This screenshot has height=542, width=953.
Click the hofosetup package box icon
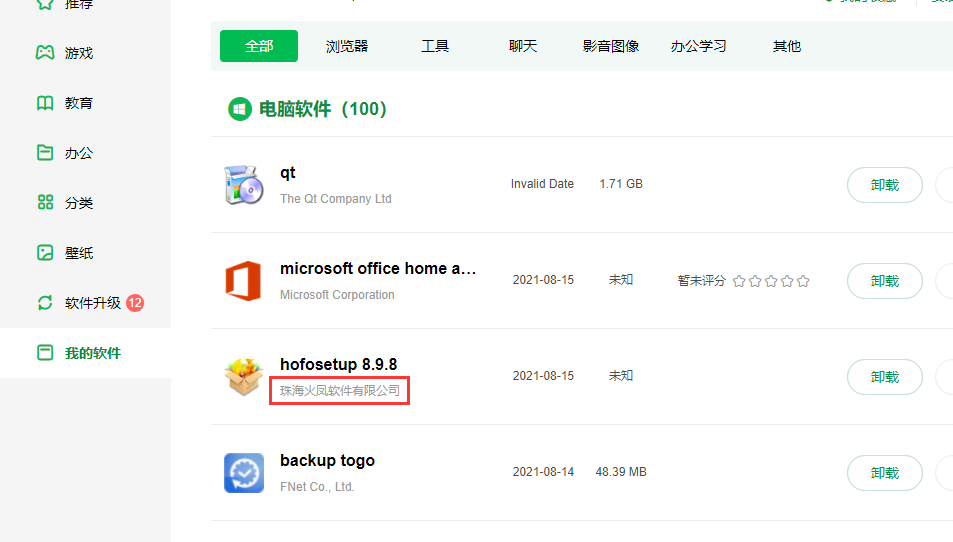click(x=243, y=377)
